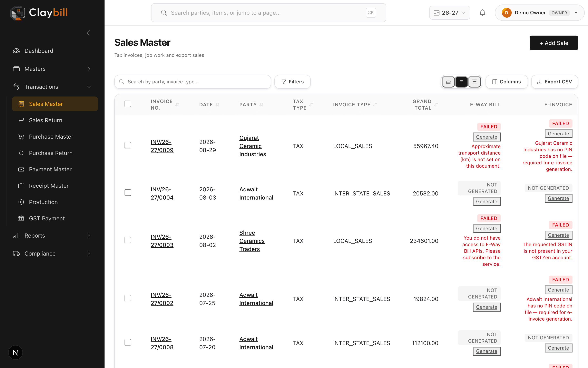Collapse the Transactions menu chevron
The height and width of the screenshot is (368, 588).
tap(89, 87)
